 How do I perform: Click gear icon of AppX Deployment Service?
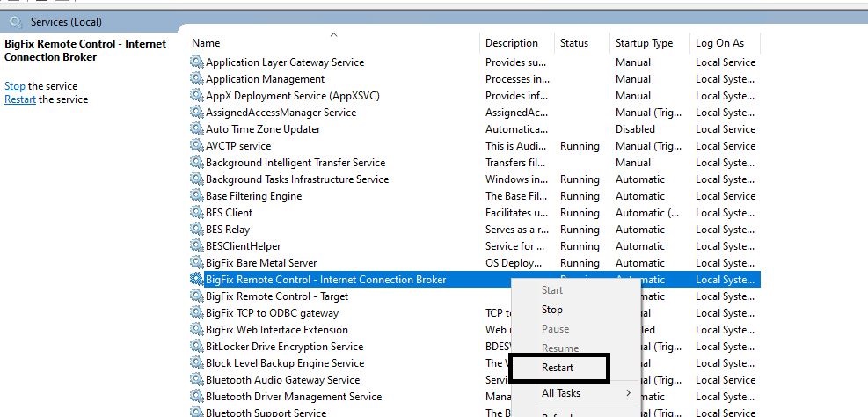click(196, 95)
